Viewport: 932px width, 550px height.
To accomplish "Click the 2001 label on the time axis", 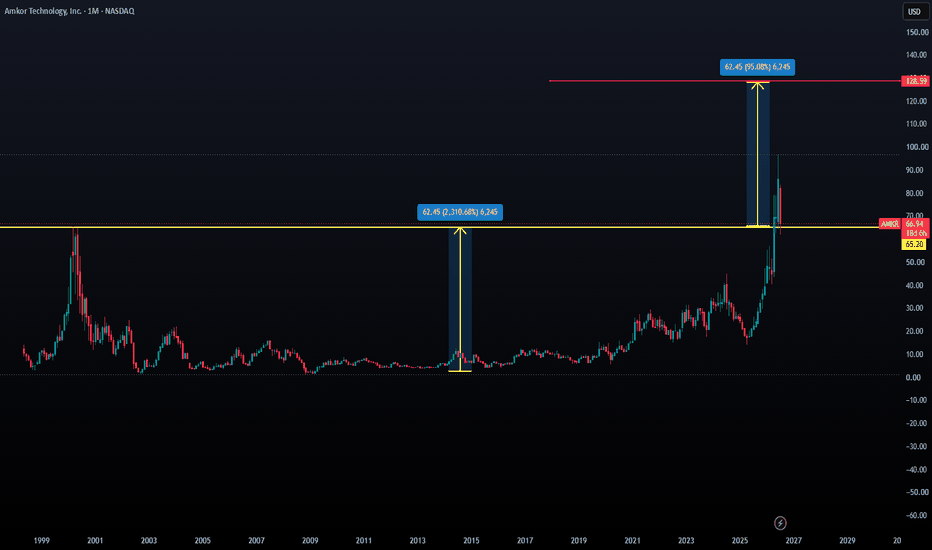I will (x=95, y=540).
